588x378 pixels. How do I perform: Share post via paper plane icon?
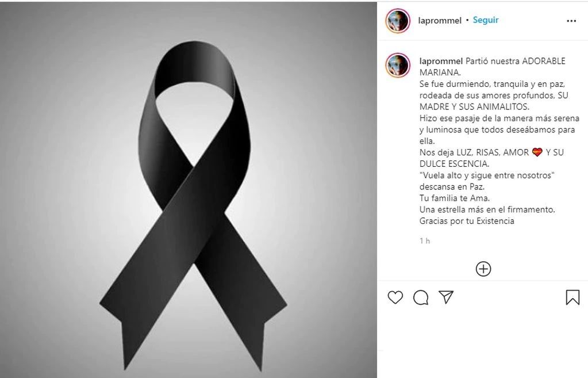446,297
